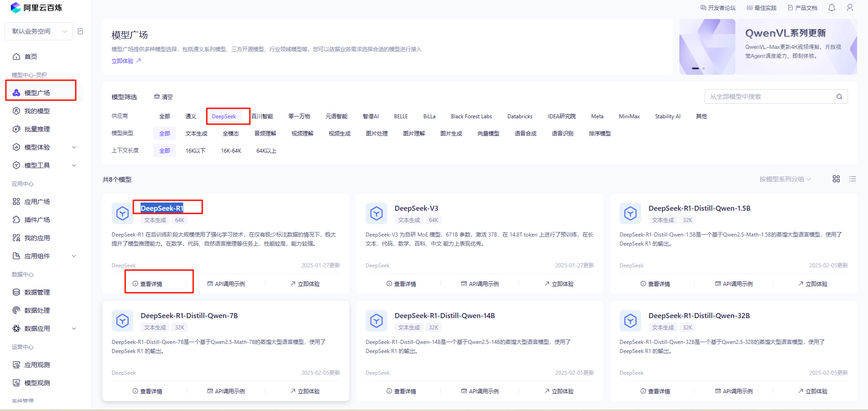Click the document icon beside workspace selector
This screenshot has height=411, width=868.
tap(80, 31)
